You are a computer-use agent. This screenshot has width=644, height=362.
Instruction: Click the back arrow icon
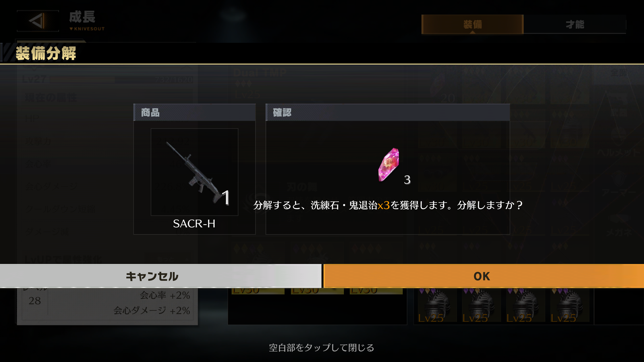[38, 21]
